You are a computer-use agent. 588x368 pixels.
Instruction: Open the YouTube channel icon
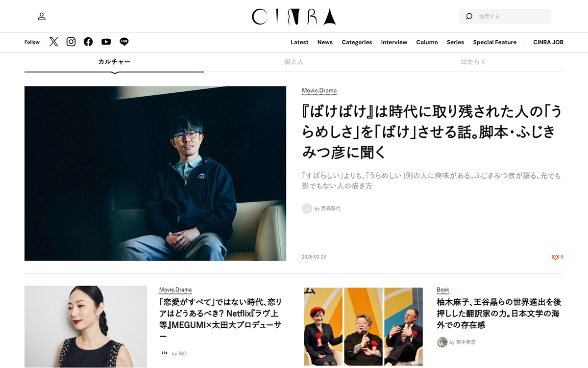point(106,42)
